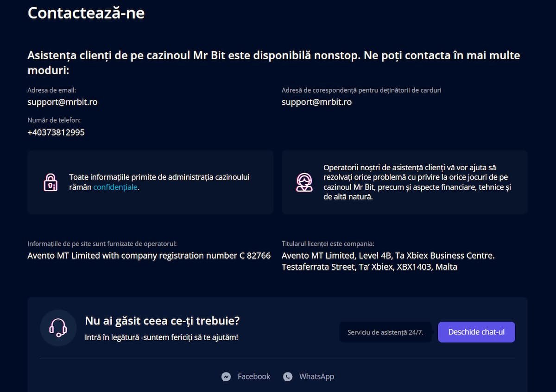This screenshot has width=556, height=392.
Task: Click the "Număr de telefon:" label
Action: click(x=54, y=120)
